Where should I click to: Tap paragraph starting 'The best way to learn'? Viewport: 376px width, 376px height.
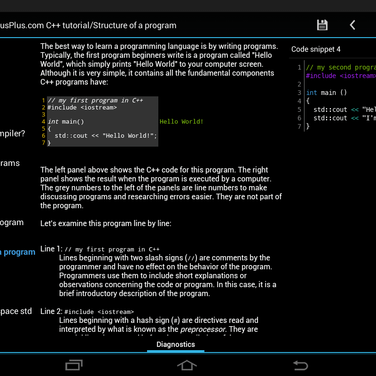(x=159, y=64)
